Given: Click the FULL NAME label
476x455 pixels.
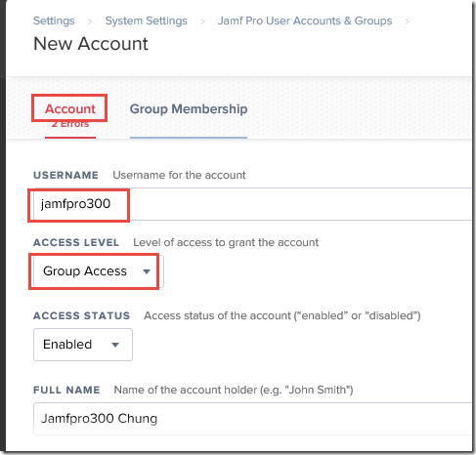Looking at the screenshot, I should pos(66,390).
